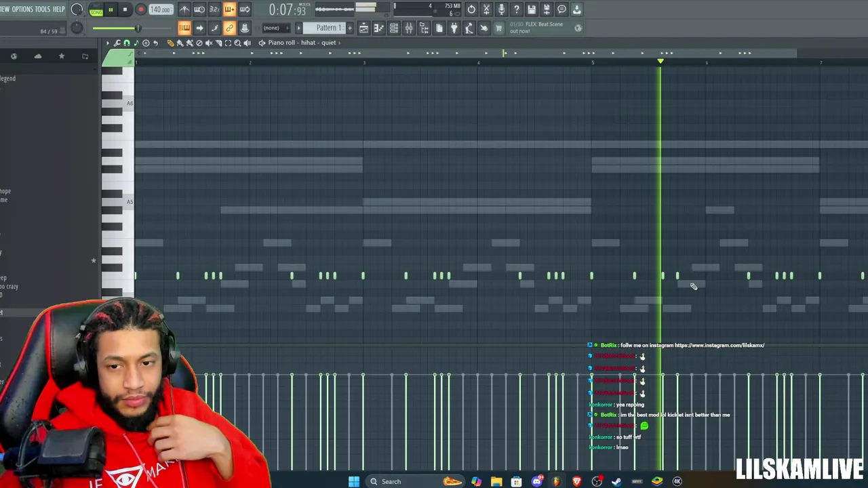The image size is (868, 488).
Task: Save project with floppy disk icon
Action: pyautogui.click(x=532, y=9)
